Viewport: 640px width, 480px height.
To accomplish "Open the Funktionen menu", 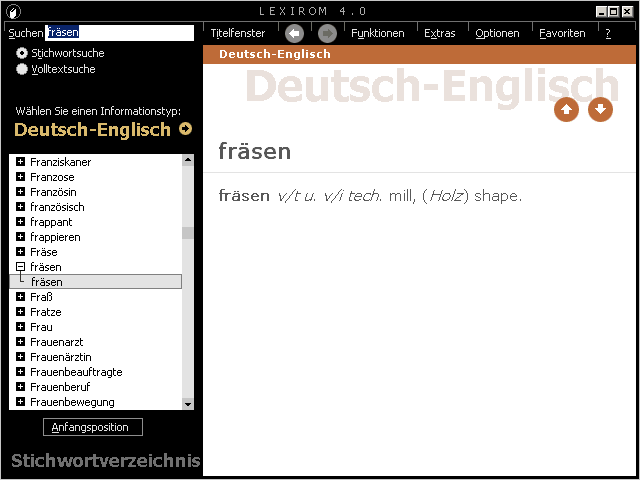I will [378, 33].
